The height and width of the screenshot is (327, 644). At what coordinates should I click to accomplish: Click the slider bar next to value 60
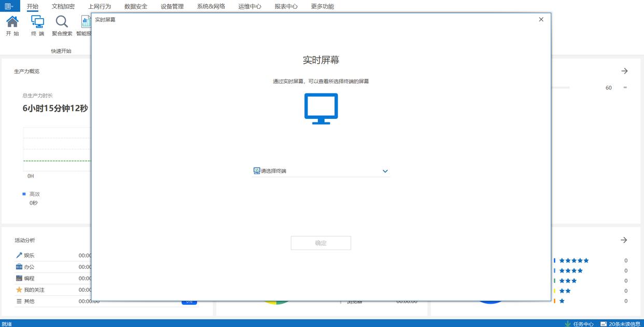[x=560, y=88]
